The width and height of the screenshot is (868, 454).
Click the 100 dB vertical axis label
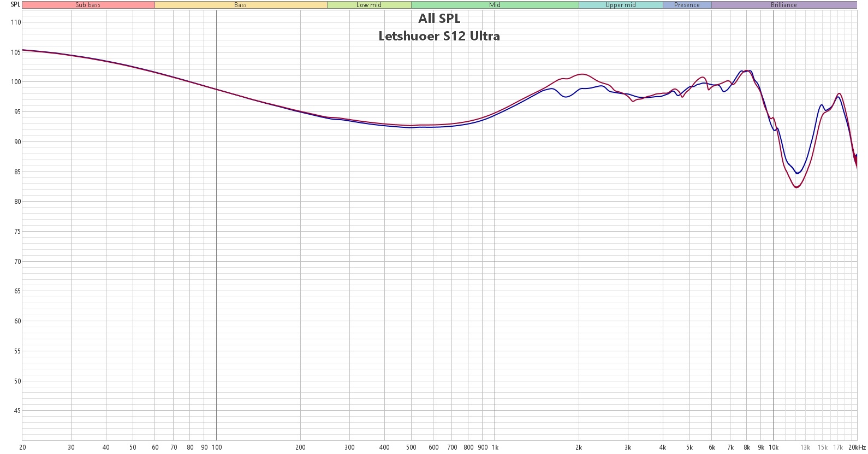tap(16, 82)
